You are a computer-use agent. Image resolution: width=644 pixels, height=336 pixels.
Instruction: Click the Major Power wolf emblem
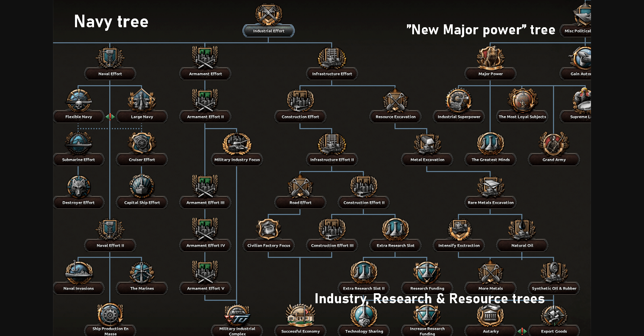490,57
